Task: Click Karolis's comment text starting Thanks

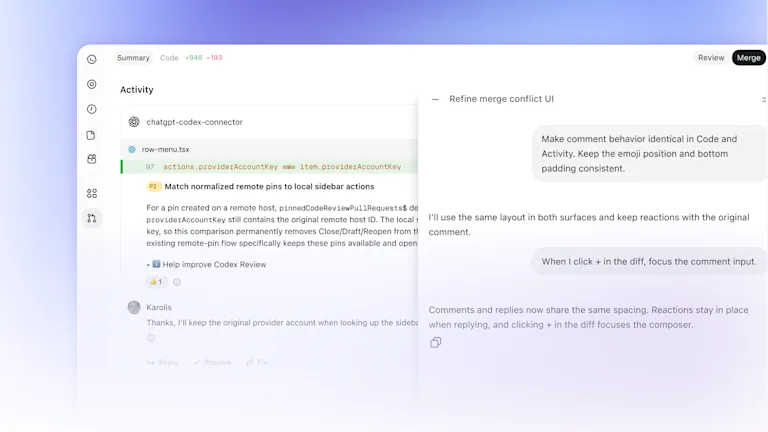Action: (282, 323)
